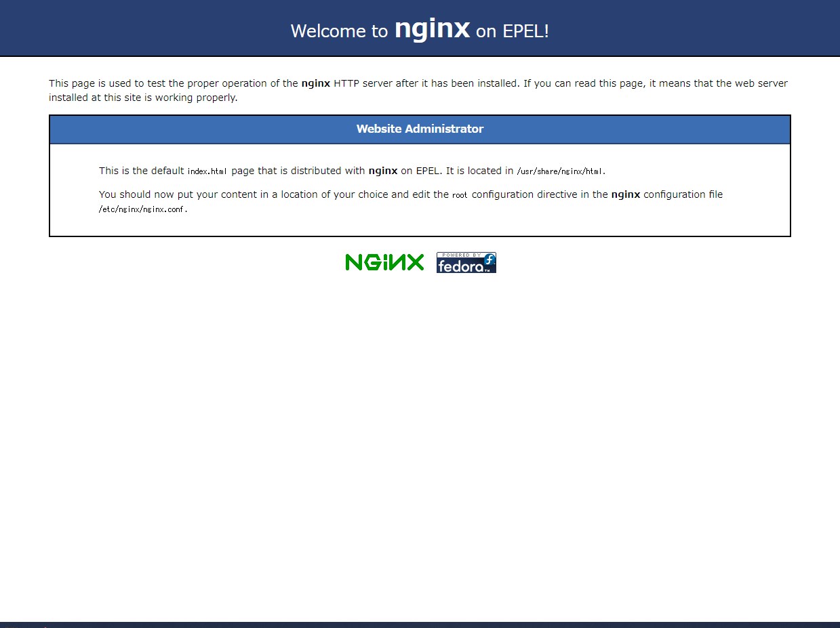Screen dimensions: 840x628
Task: Click the bold "nginx" before "HTTP server"
Action: point(316,83)
